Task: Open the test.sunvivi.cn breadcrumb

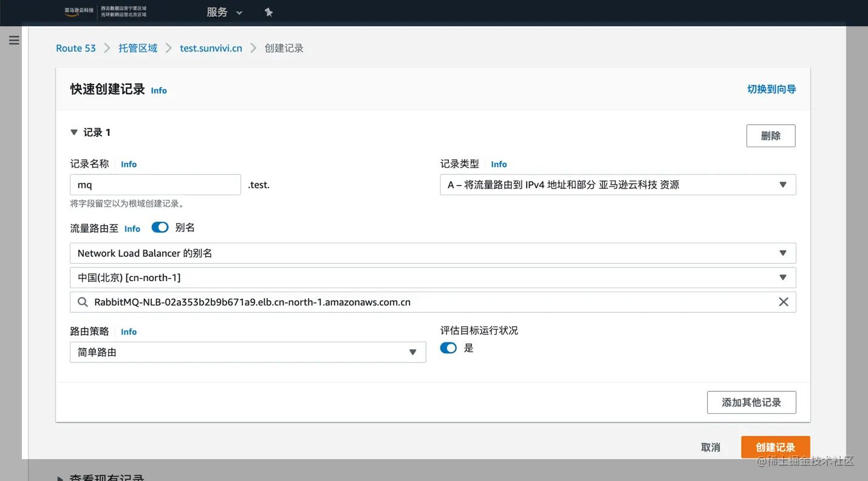Action: coord(211,48)
